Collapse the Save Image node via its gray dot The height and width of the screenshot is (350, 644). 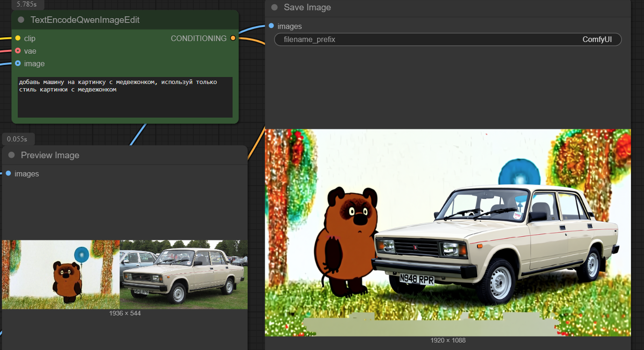pos(275,7)
